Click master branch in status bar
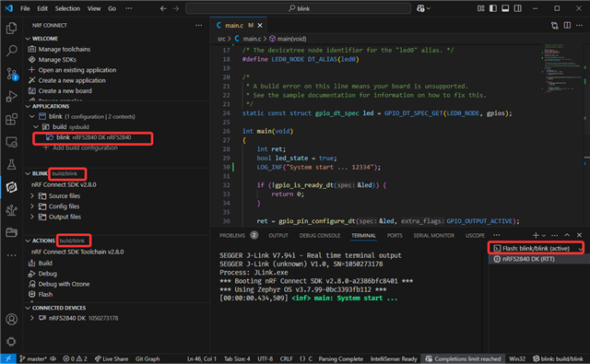Screen dimensions: 590x364 pyautogui.click(x=33, y=358)
